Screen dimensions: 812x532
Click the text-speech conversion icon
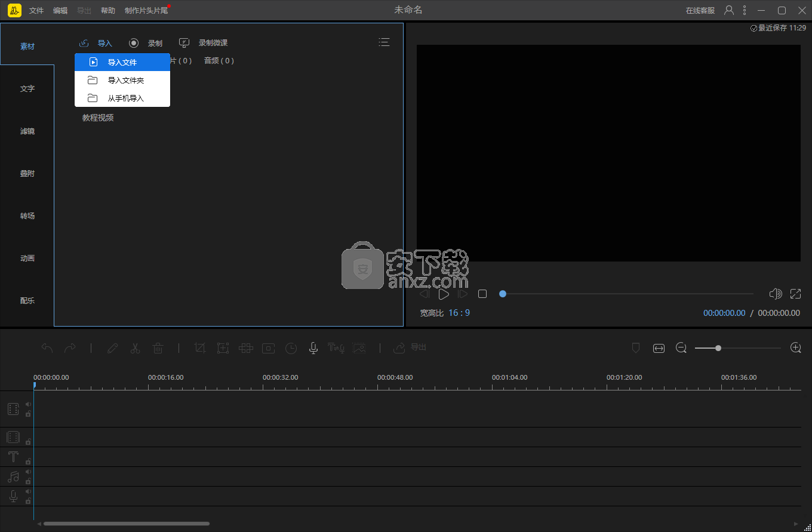point(336,348)
